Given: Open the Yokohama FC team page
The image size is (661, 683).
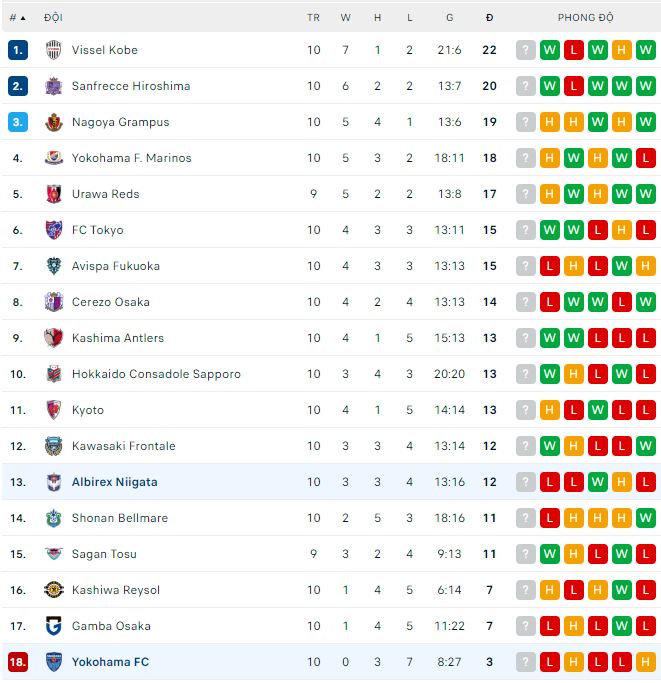Looking at the screenshot, I should pyautogui.click(x=110, y=662).
